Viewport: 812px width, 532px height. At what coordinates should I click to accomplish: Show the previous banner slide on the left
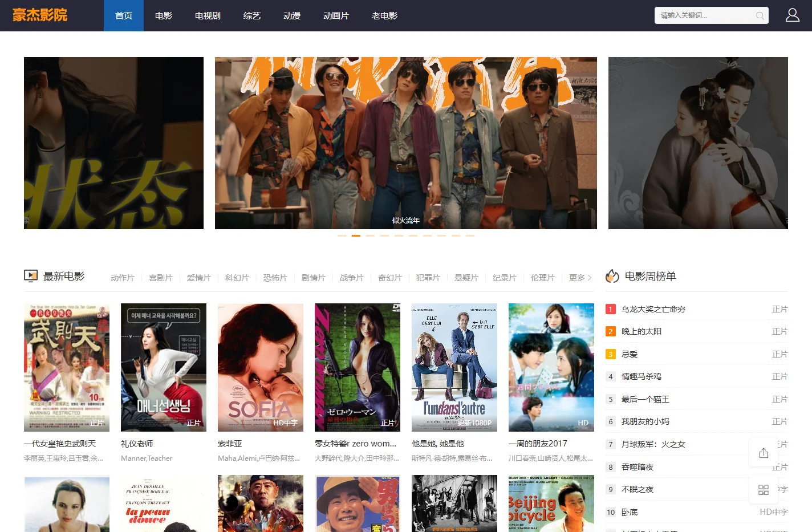point(113,143)
